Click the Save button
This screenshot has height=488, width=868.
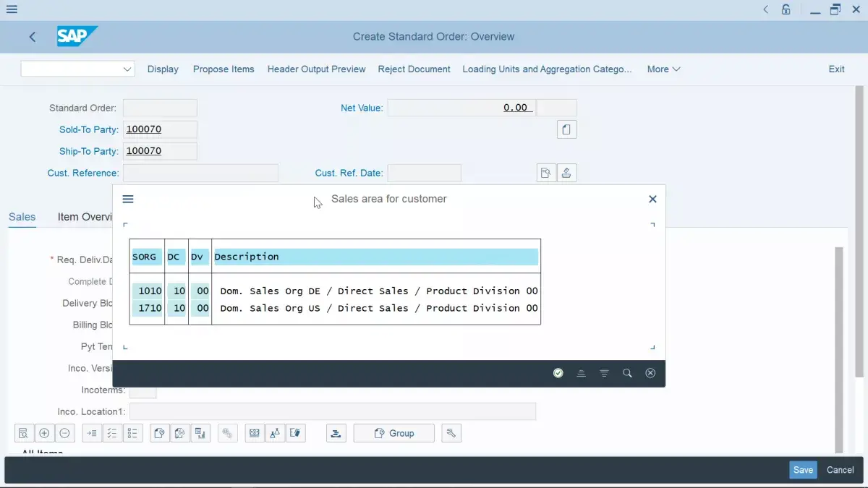point(803,470)
